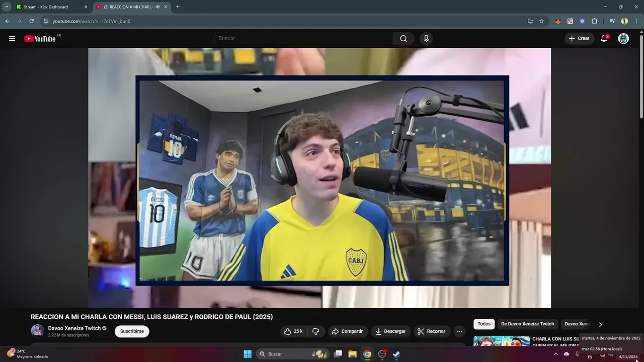View site information icon in address bar
Viewport: 644px width, 362px height.
click(x=46, y=21)
